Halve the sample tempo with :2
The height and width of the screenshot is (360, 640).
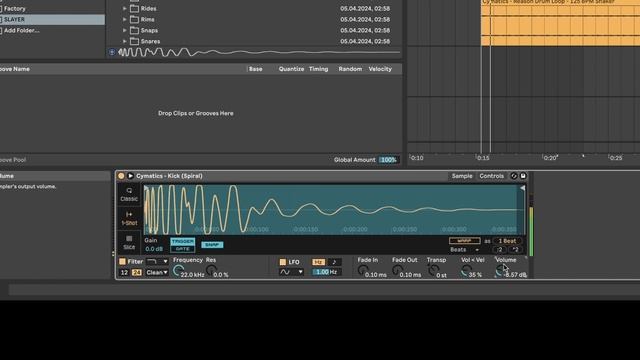[500, 249]
